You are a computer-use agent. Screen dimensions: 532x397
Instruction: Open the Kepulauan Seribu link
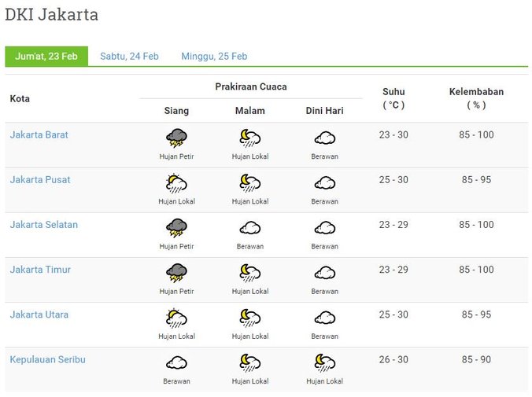point(48,359)
